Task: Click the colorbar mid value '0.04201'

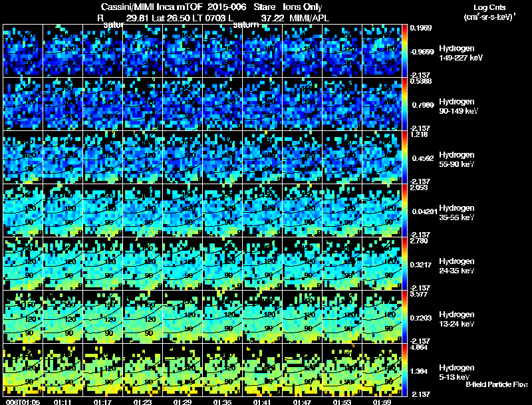Action: pyautogui.click(x=425, y=211)
